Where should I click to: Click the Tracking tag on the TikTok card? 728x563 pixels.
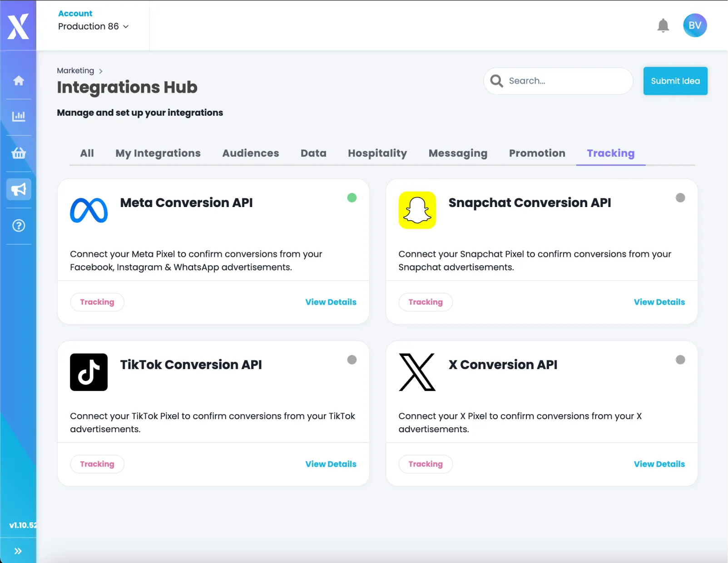pyautogui.click(x=97, y=464)
